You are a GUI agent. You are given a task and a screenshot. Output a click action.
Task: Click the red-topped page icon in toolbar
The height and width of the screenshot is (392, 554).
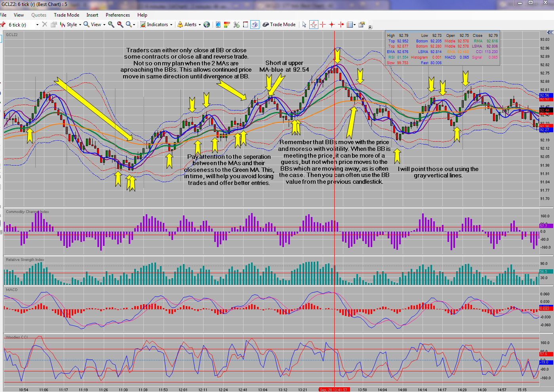pos(246,25)
